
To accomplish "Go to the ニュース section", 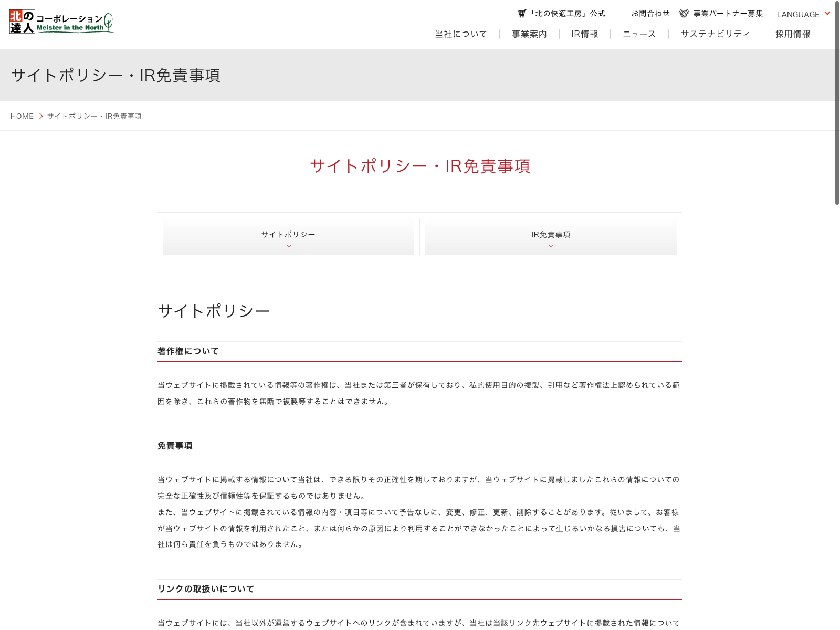I will [x=639, y=34].
